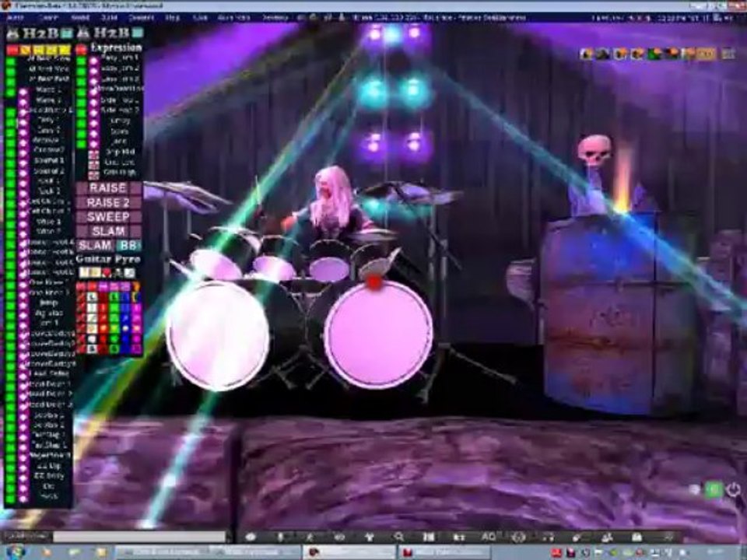
Task: Click the RAISE 2 button
Action: click(x=109, y=202)
